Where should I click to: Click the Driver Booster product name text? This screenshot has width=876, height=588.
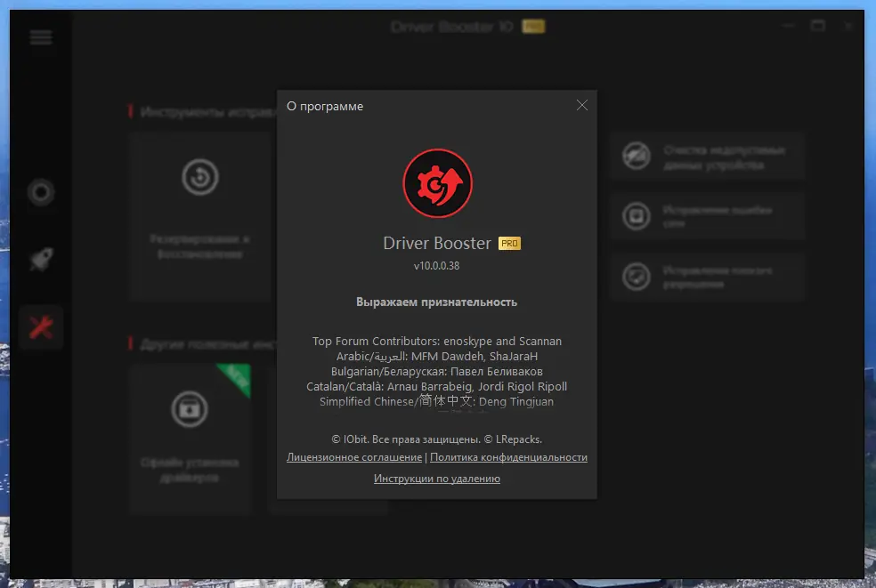click(437, 243)
